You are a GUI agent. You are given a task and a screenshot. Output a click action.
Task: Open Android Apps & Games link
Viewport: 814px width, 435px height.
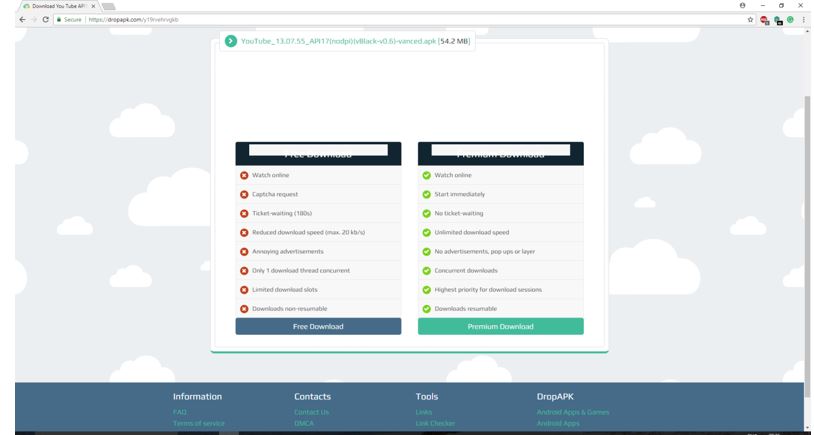573,412
